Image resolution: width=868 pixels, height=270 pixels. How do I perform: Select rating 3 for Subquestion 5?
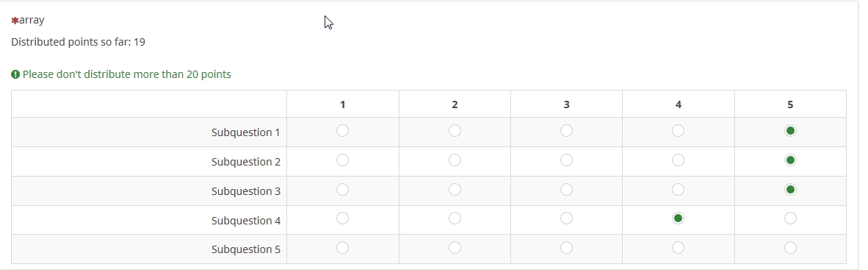click(x=566, y=248)
